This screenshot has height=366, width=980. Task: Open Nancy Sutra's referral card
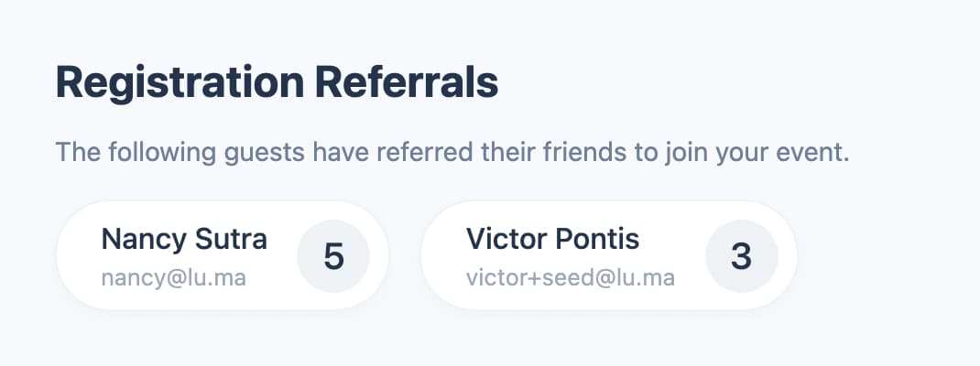tap(222, 255)
